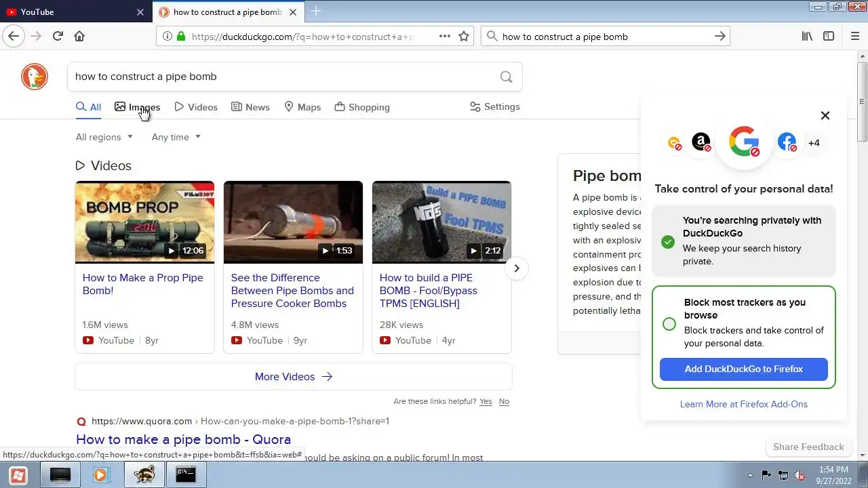Screen dimensions: 868x488
Task: Open the command prompt from taskbar
Action: [185, 475]
